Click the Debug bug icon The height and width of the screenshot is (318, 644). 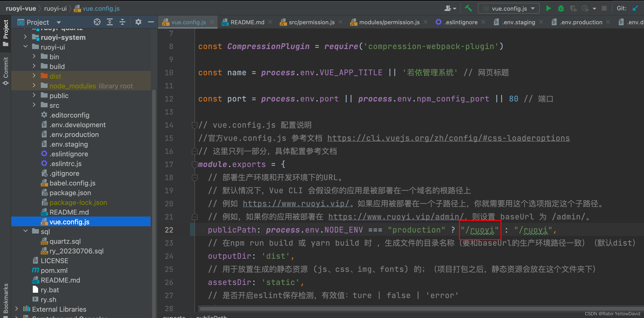pos(561,8)
